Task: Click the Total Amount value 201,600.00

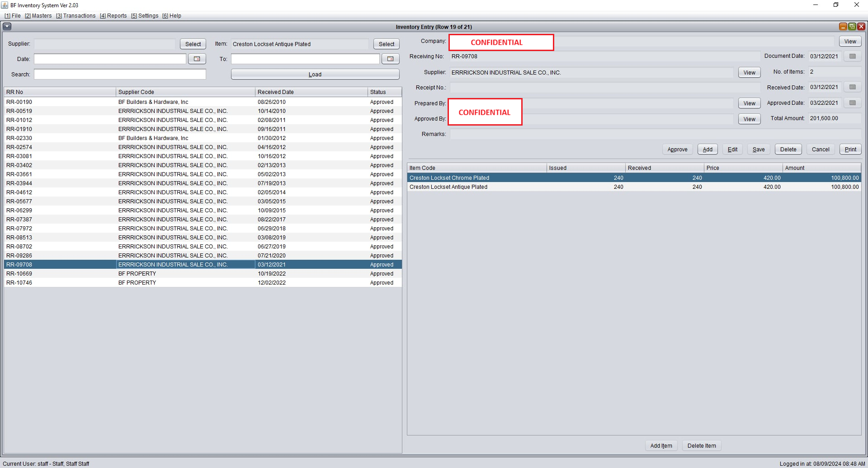Action: [835, 118]
